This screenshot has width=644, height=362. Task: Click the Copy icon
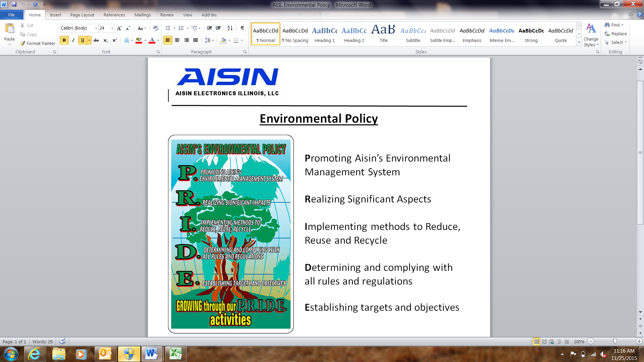[22, 34]
